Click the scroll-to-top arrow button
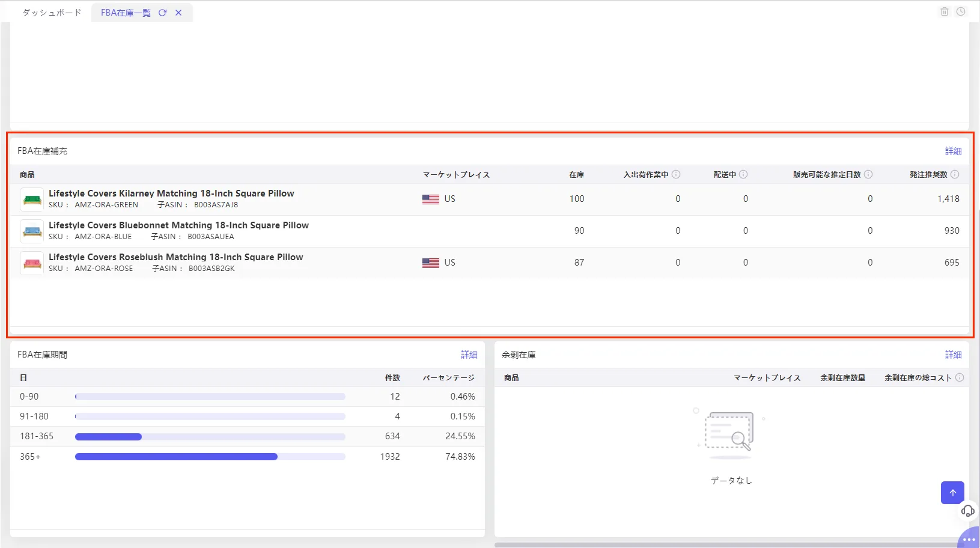980x548 pixels. point(952,493)
